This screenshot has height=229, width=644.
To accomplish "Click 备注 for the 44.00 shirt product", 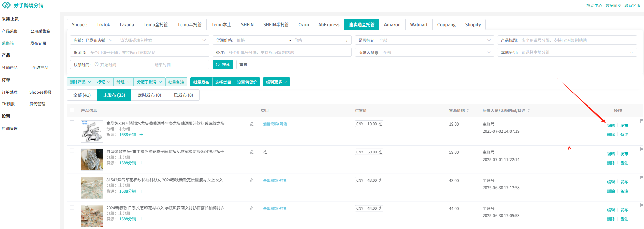I will [624, 219].
